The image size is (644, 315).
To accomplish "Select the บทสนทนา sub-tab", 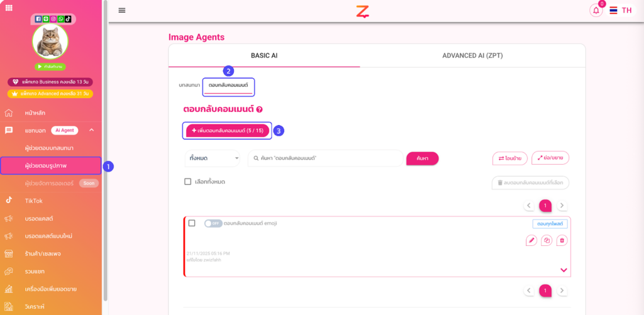I will pyautogui.click(x=189, y=84).
